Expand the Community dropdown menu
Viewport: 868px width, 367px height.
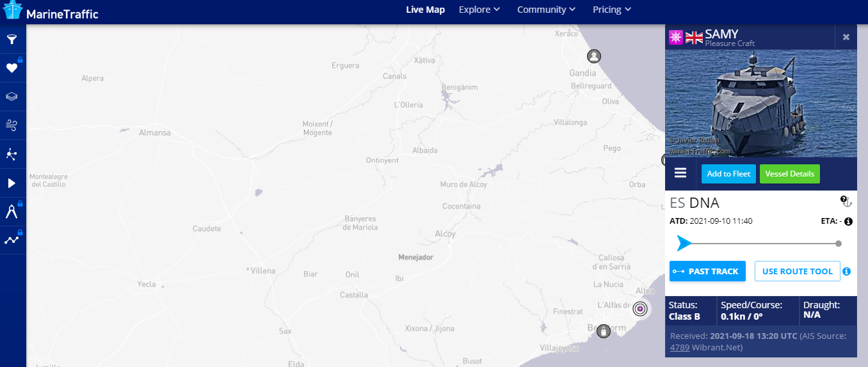(546, 10)
